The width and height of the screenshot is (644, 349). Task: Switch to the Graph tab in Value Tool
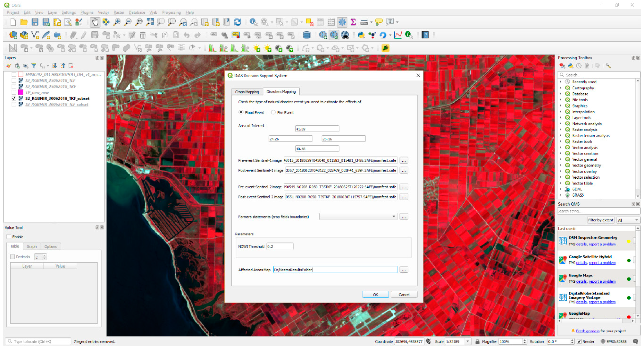click(32, 247)
